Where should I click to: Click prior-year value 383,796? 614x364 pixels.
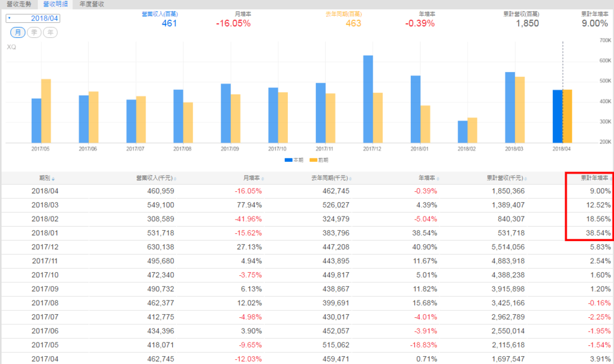coord(336,233)
